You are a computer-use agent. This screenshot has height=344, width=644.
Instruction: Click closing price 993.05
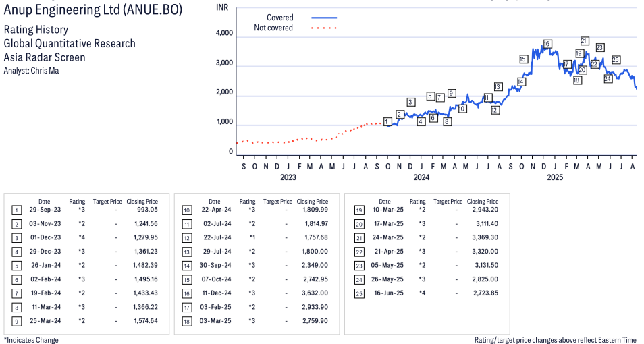click(x=147, y=210)
